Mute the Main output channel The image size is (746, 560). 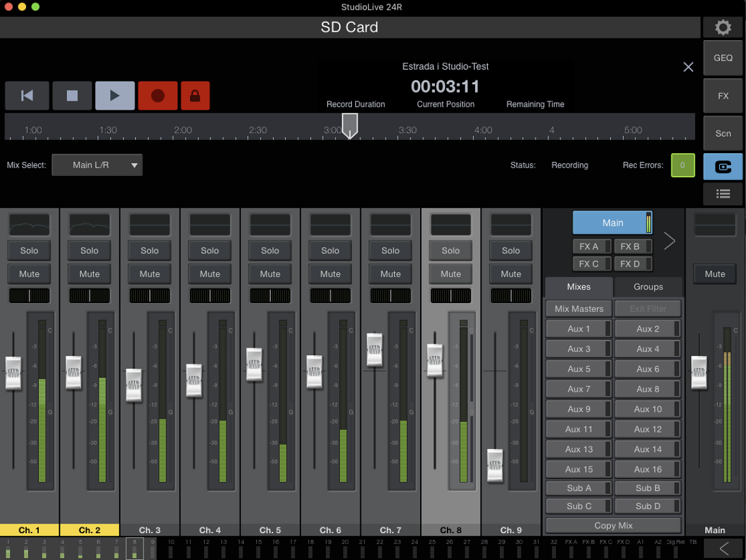coord(715,274)
